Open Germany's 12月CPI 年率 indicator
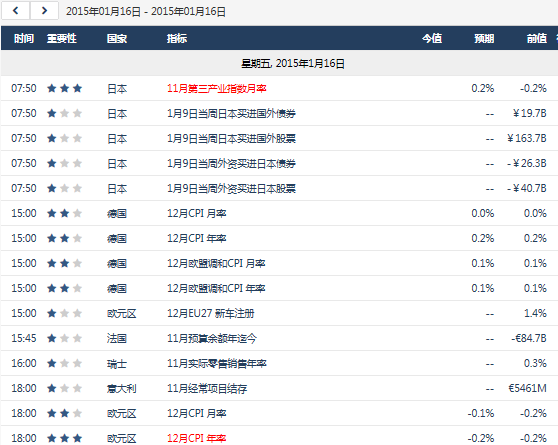Viewport: 558px width, 445px height. 196,239
